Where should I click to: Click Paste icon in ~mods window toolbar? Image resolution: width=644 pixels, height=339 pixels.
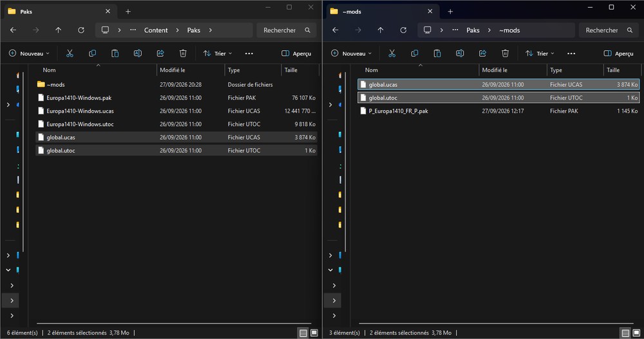coord(437,53)
